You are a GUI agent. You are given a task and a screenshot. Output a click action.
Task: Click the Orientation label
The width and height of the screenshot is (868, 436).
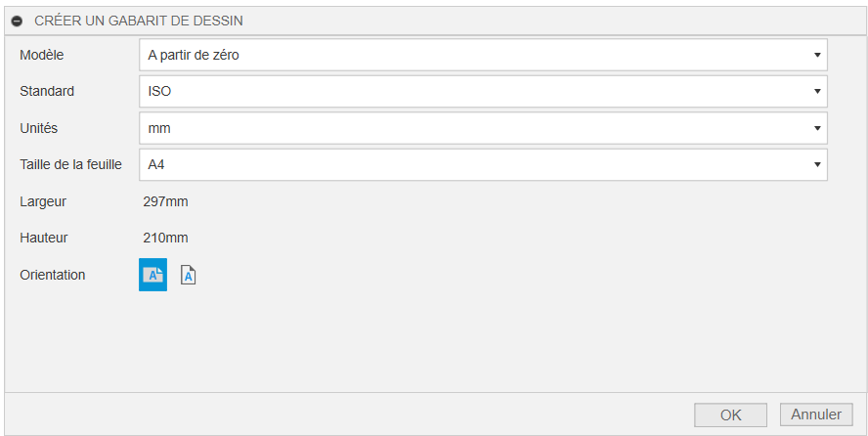53,275
